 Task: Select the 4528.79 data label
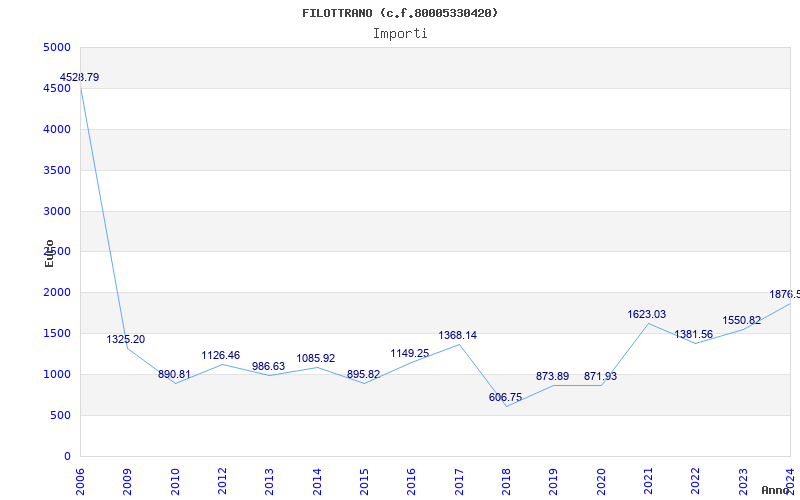point(80,78)
